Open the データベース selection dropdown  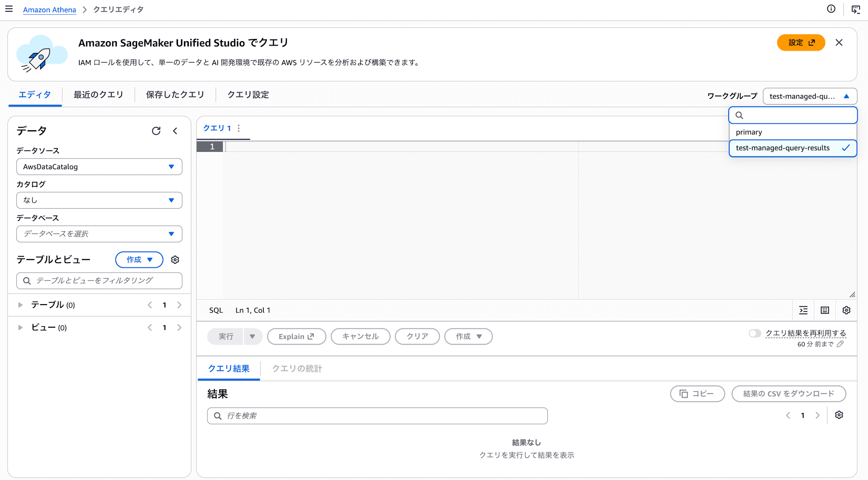pyautogui.click(x=99, y=234)
